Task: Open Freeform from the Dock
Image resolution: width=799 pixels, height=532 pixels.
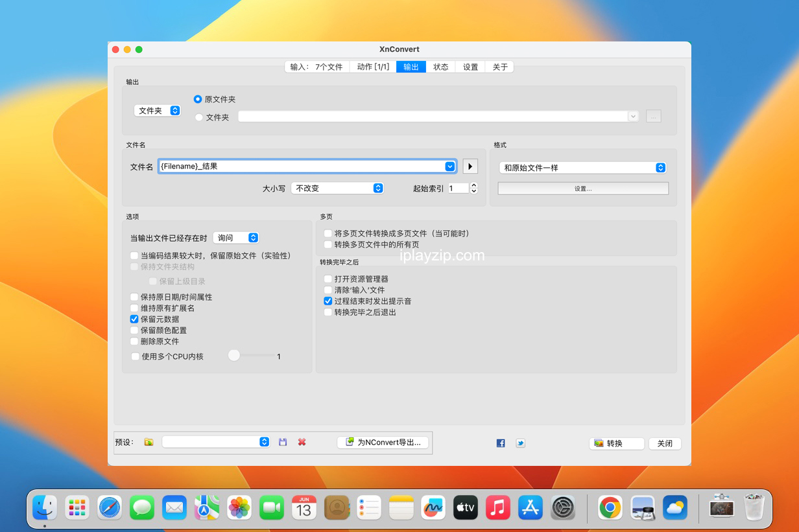Action: tap(433, 507)
